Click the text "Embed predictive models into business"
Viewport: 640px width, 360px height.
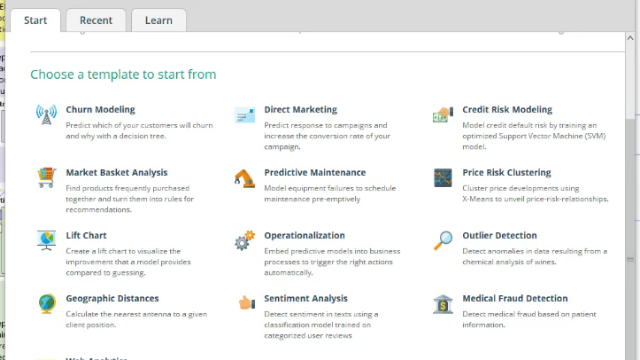(x=332, y=251)
